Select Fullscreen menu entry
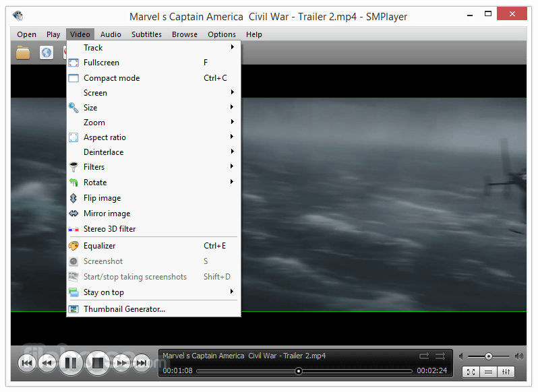Image resolution: width=538 pixels, height=392 pixels. [154, 63]
